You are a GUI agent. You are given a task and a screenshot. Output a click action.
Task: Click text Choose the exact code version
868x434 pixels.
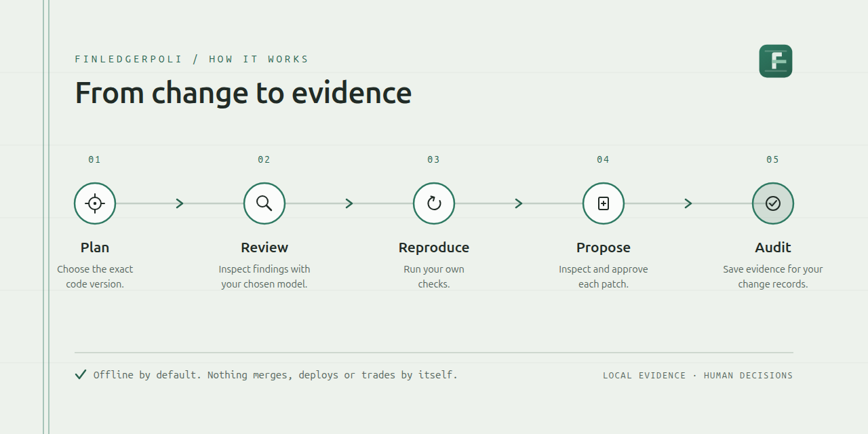pyautogui.click(x=95, y=277)
